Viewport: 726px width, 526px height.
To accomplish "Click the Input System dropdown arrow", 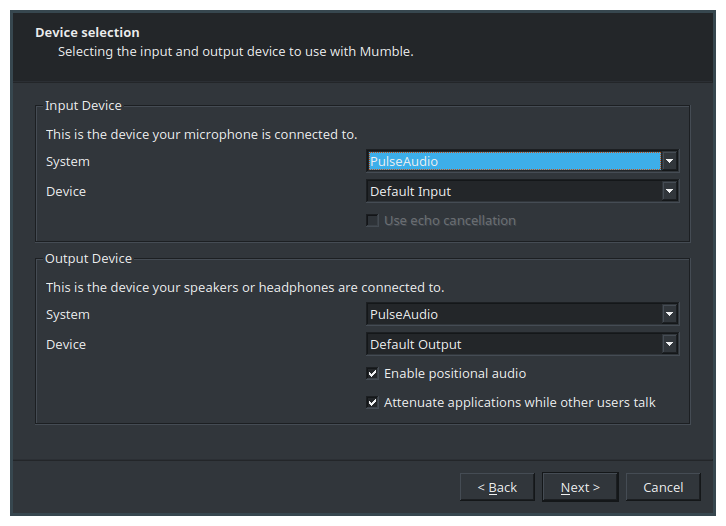I will (670, 161).
